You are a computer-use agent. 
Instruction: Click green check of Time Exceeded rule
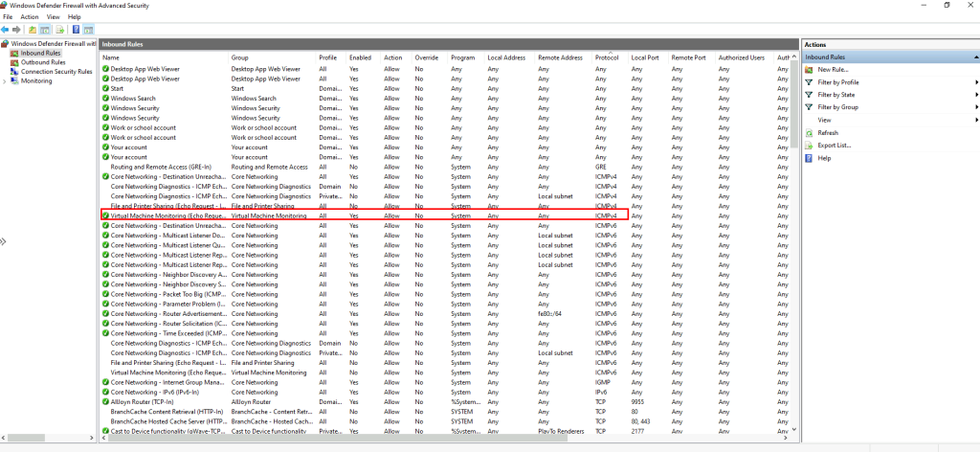click(x=105, y=333)
